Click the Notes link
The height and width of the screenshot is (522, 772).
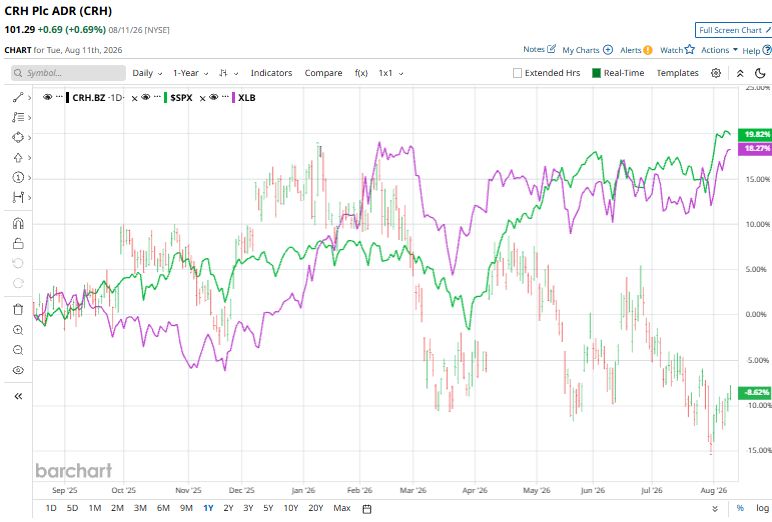(534, 49)
